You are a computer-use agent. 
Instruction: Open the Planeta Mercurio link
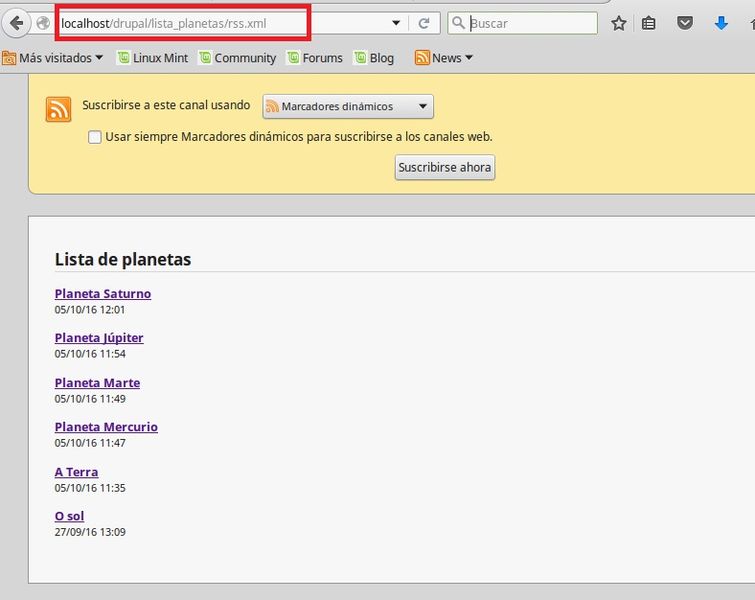(x=106, y=427)
